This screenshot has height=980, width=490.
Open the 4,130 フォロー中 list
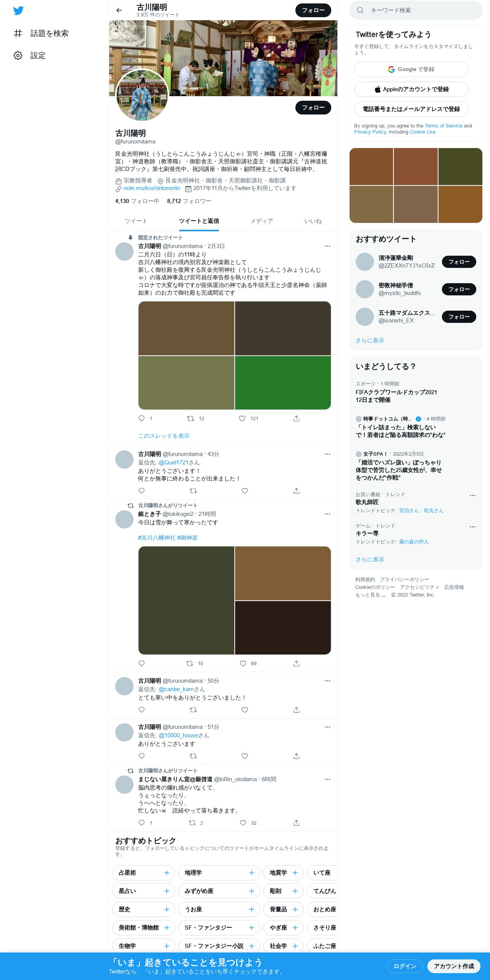point(137,201)
